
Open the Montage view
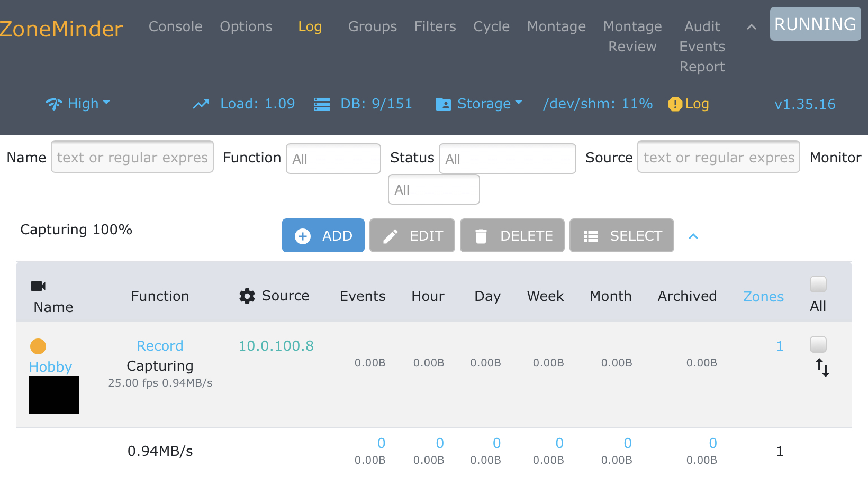[x=557, y=26]
